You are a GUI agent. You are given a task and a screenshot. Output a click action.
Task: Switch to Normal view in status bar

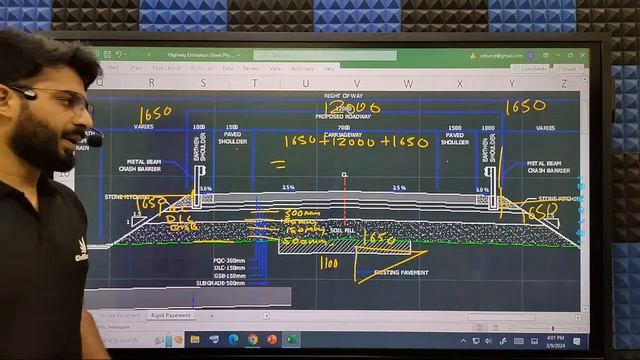tap(479, 327)
